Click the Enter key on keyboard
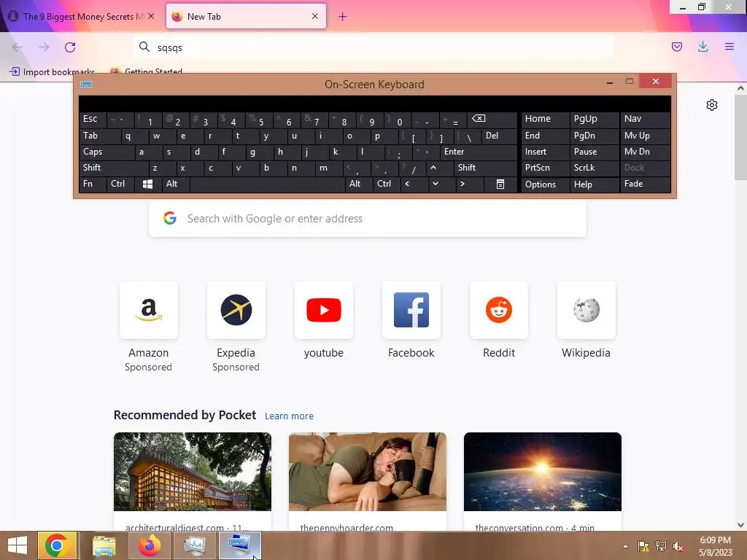This screenshot has width=747, height=560. point(479,152)
